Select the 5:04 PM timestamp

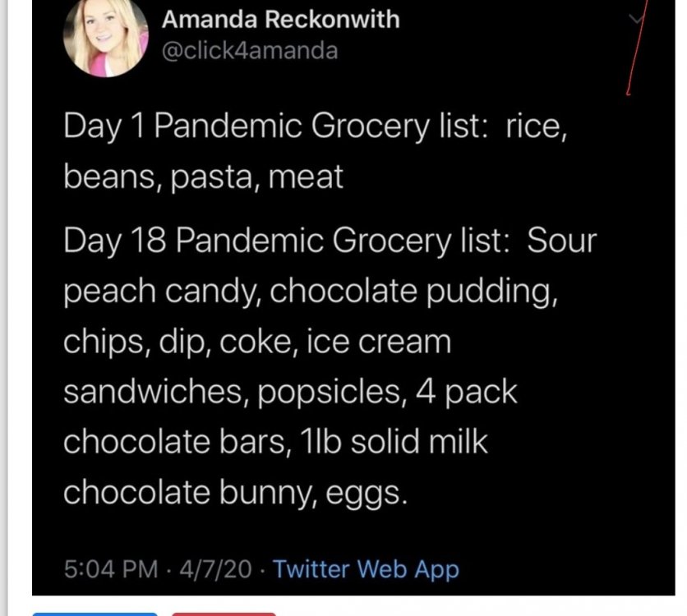(111, 569)
